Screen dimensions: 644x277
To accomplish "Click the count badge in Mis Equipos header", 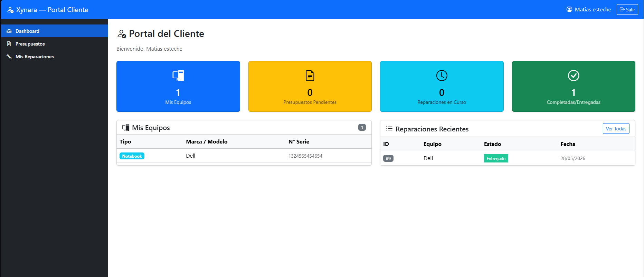I will (x=362, y=127).
